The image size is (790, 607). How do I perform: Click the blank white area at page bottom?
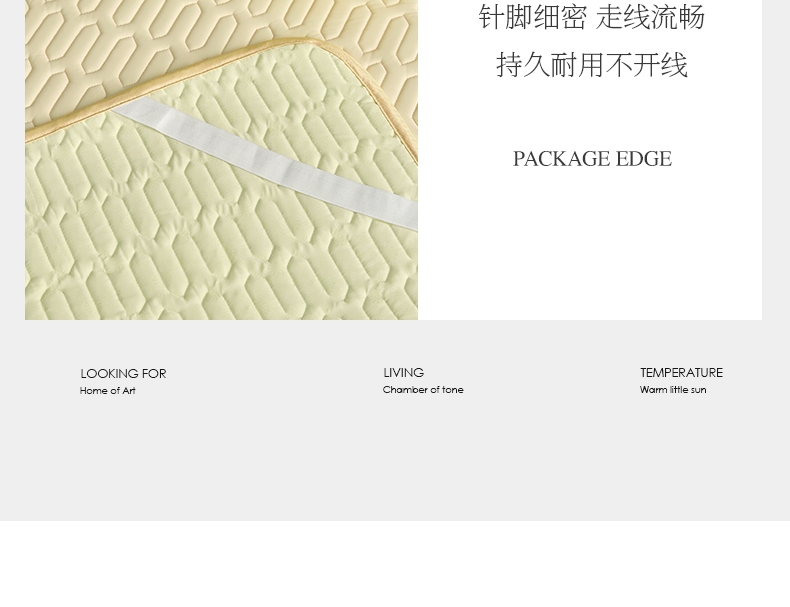(395, 564)
